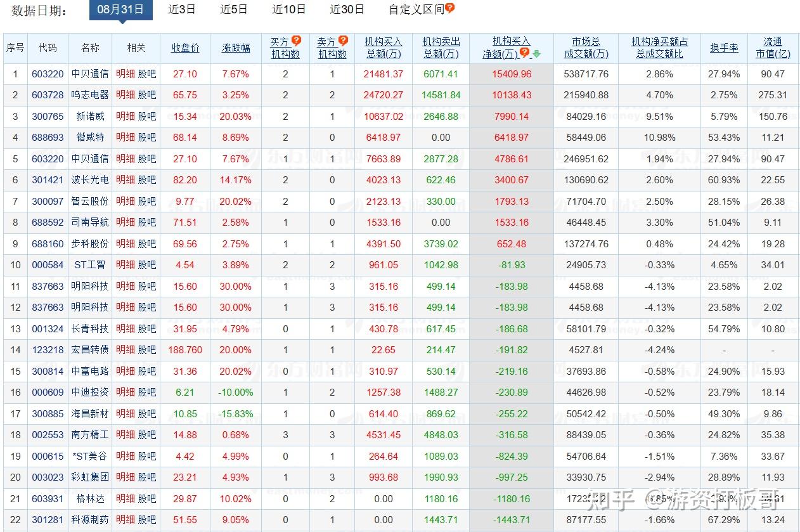Screen dimensions: 800x532
Task: Sort table by 涨跌幅 column
Action: pos(236,48)
